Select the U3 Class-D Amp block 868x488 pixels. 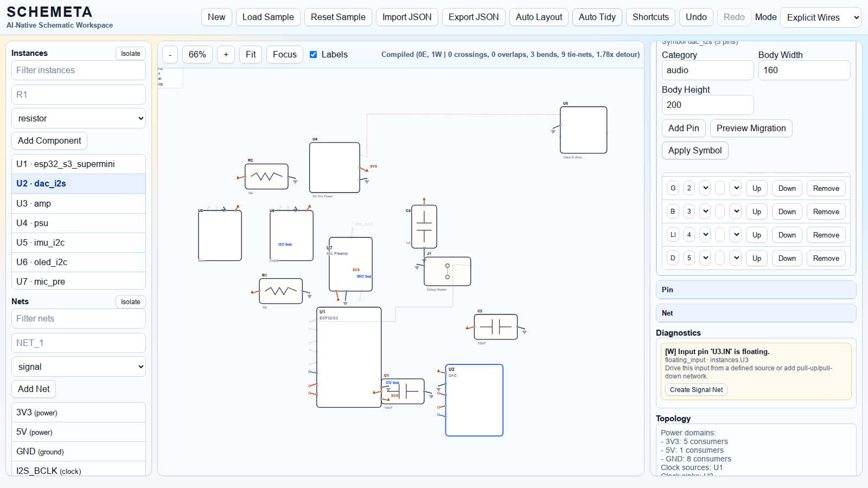point(583,130)
